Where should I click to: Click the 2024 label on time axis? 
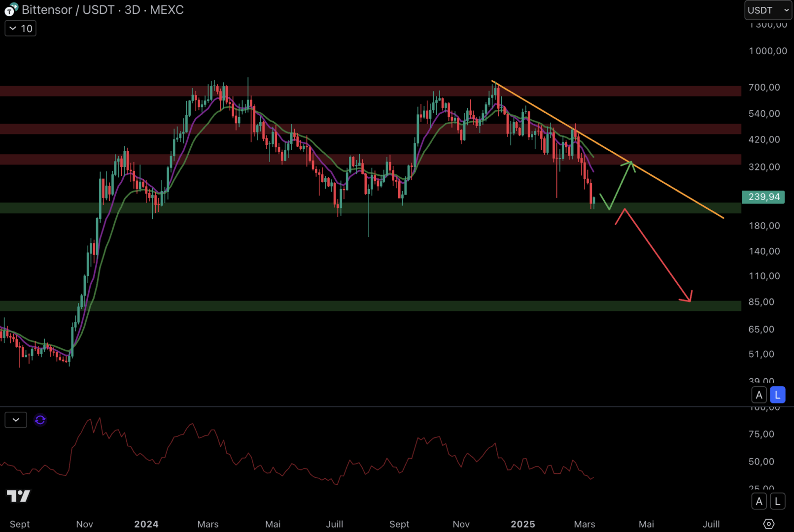(x=146, y=524)
